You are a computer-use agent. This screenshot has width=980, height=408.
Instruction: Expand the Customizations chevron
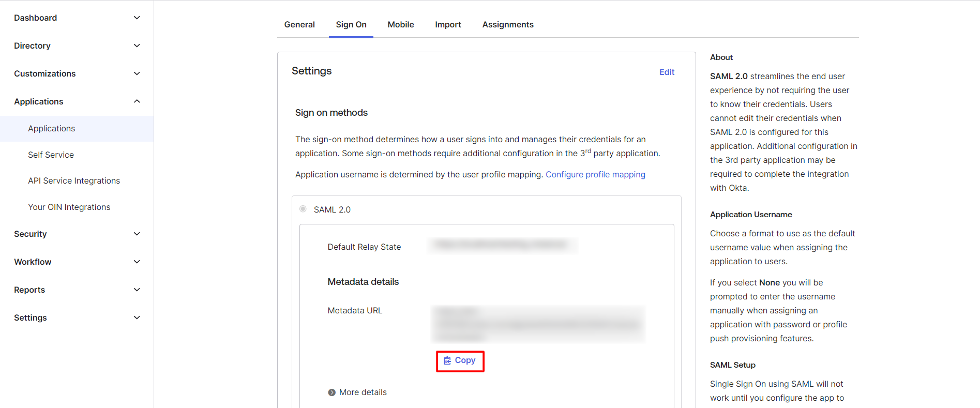(x=137, y=73)
